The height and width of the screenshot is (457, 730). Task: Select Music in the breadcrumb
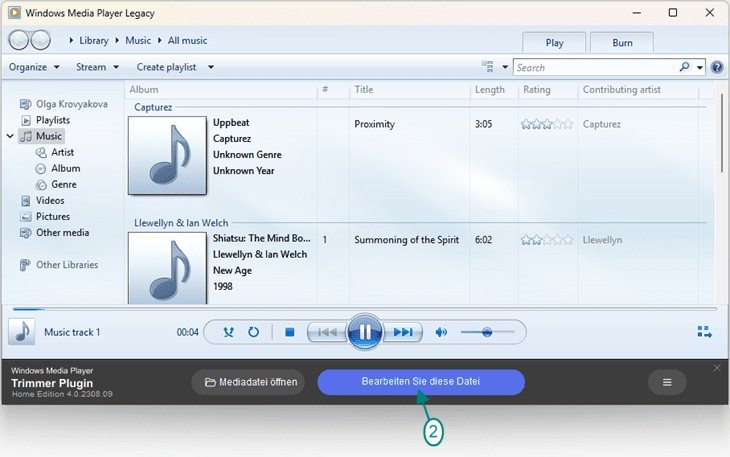tap(138, 40)
